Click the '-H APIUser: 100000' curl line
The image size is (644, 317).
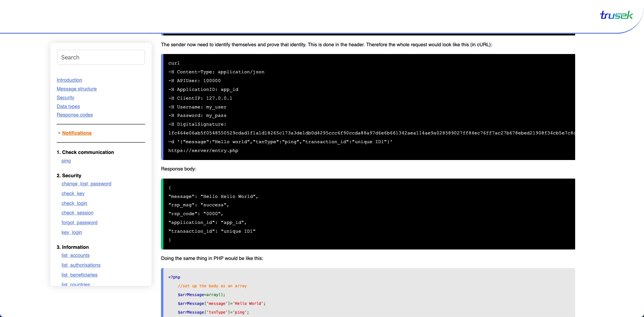pos(194,81)
